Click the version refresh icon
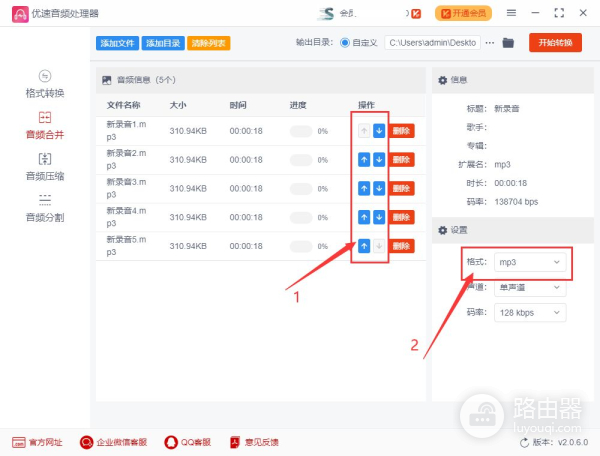The image size is (600, 456). pos(524,443)
